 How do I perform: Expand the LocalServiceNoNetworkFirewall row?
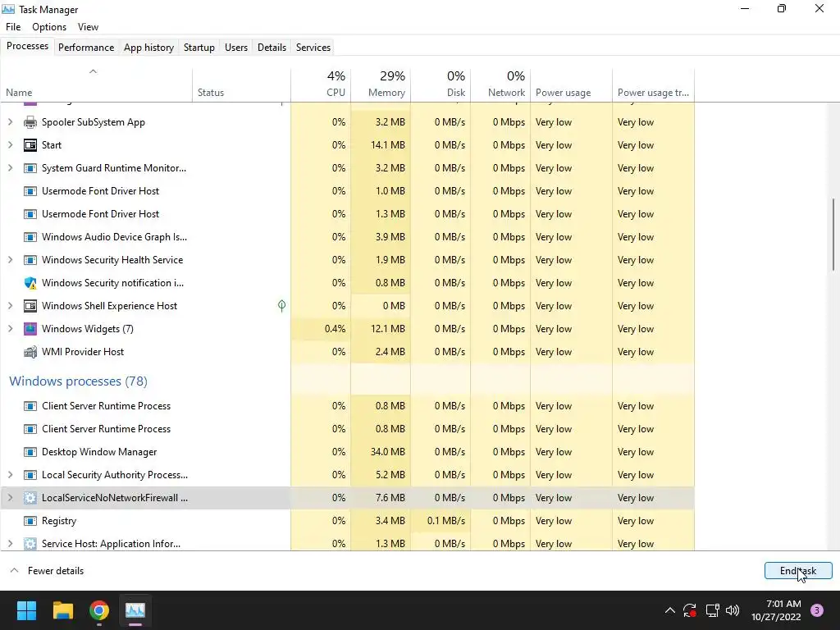click(x=10, y=498)
